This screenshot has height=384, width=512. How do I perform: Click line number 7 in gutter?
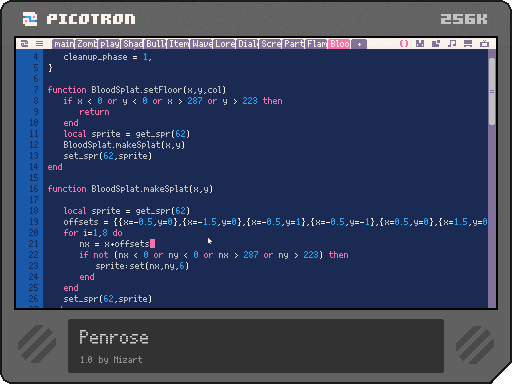point(36,90)
